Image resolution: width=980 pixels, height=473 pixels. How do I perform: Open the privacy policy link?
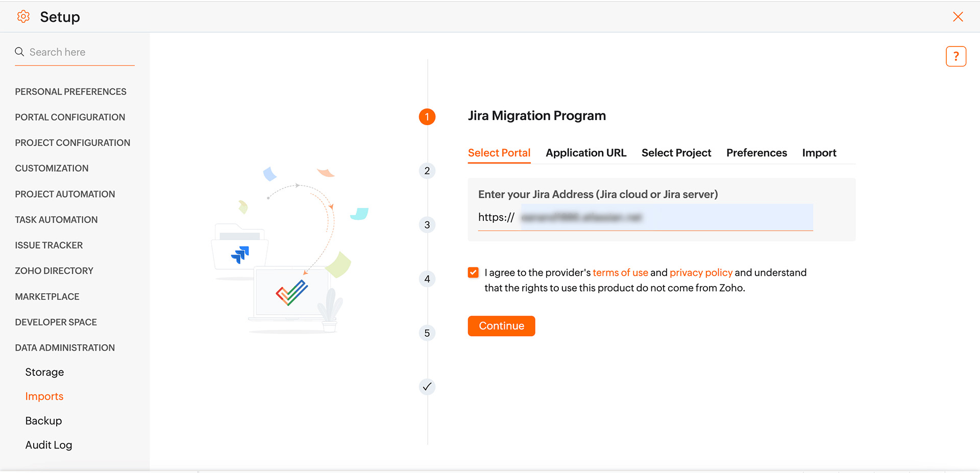pyautogui.click(x=701, y=273)
